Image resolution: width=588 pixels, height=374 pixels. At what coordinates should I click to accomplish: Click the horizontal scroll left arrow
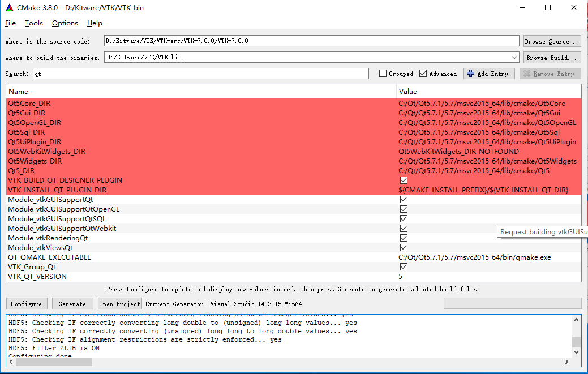pyautogui.click(x=11, y=362)
